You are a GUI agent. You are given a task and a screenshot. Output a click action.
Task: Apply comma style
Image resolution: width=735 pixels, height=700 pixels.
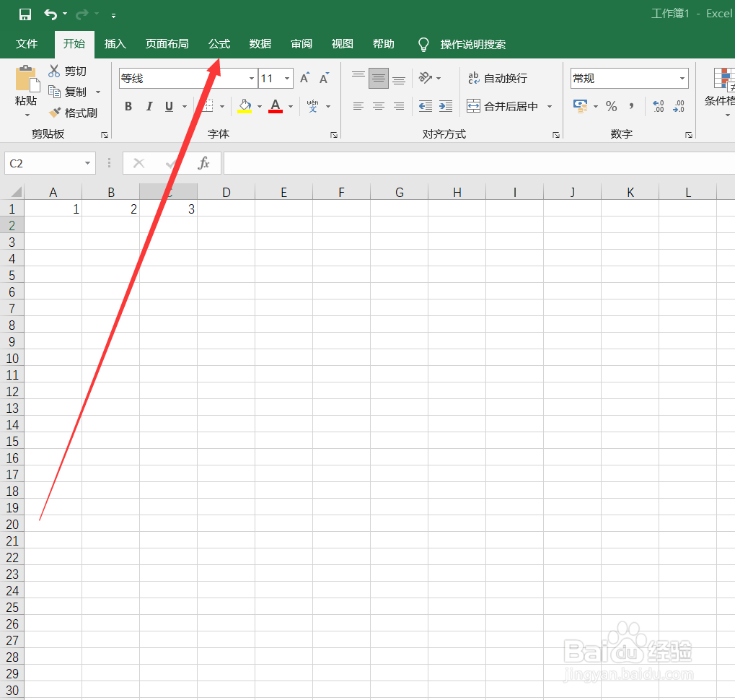(x=631, y=106)
